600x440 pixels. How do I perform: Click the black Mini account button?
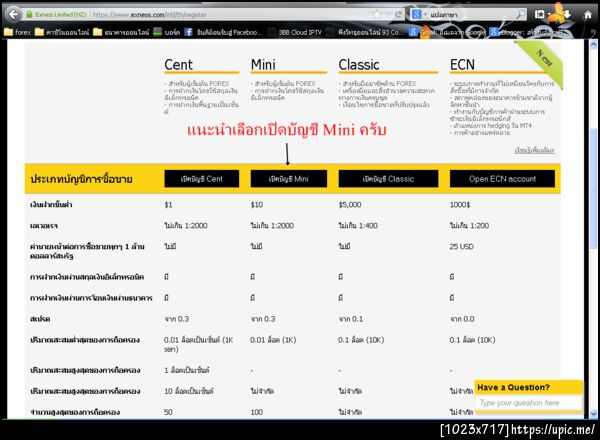(x=289, y=179)
